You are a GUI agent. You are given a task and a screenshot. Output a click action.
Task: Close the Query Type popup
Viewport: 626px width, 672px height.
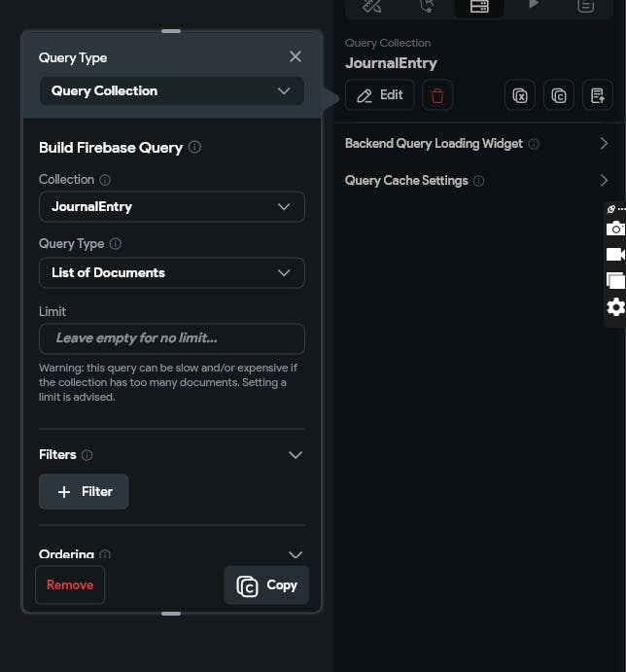coord(296,57)
